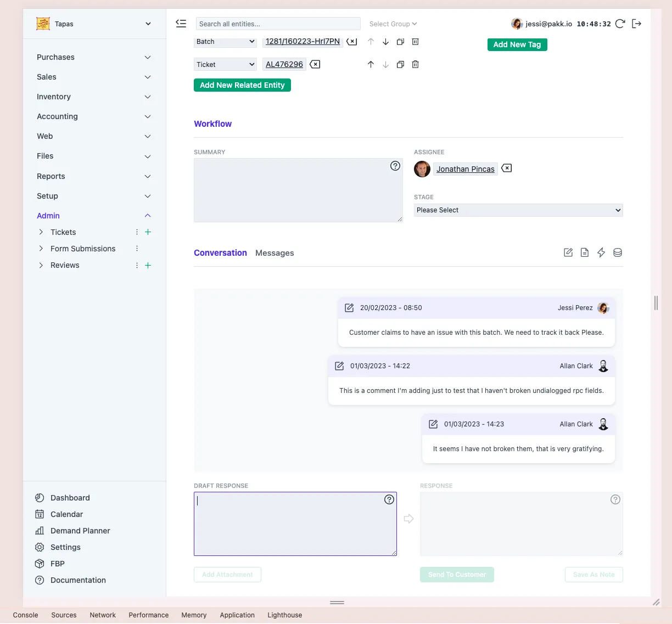The width and height of the screenshot is (672, 624).
Task: Open the Stage dropdown showing Please Select
Action: pyautogui.click(x=518, y=210)
